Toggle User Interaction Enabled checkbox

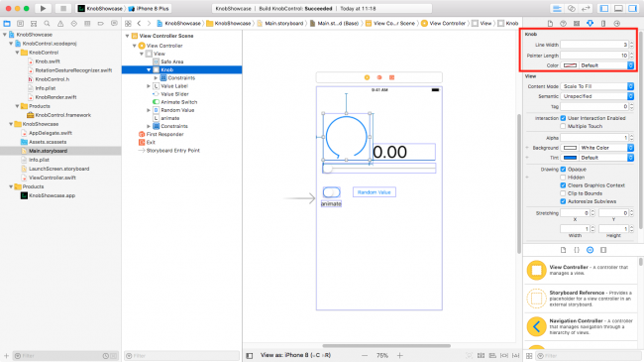tap(563, 118)
